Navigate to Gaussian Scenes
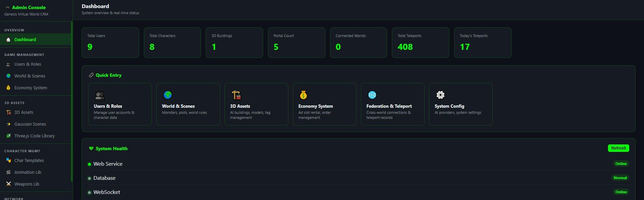This screenshot has width=644, height=200. click(x=35, y=124)
